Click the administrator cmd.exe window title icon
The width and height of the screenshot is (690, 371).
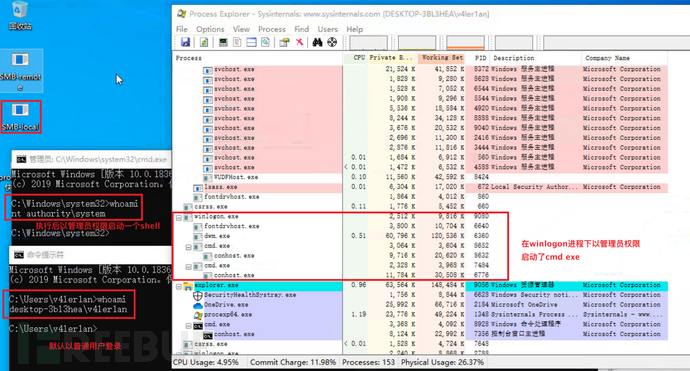click(x=21, y=159)
